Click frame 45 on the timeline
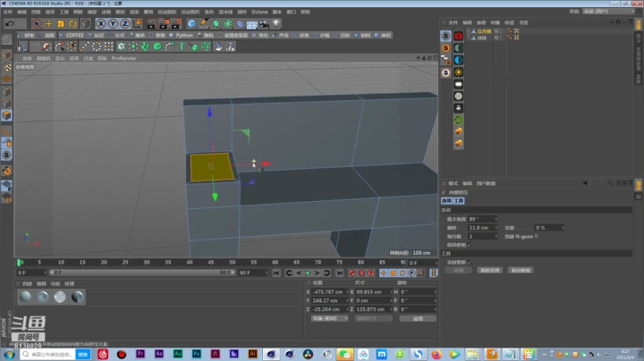This screenshot has width=644, height=361. pos(211,262)
